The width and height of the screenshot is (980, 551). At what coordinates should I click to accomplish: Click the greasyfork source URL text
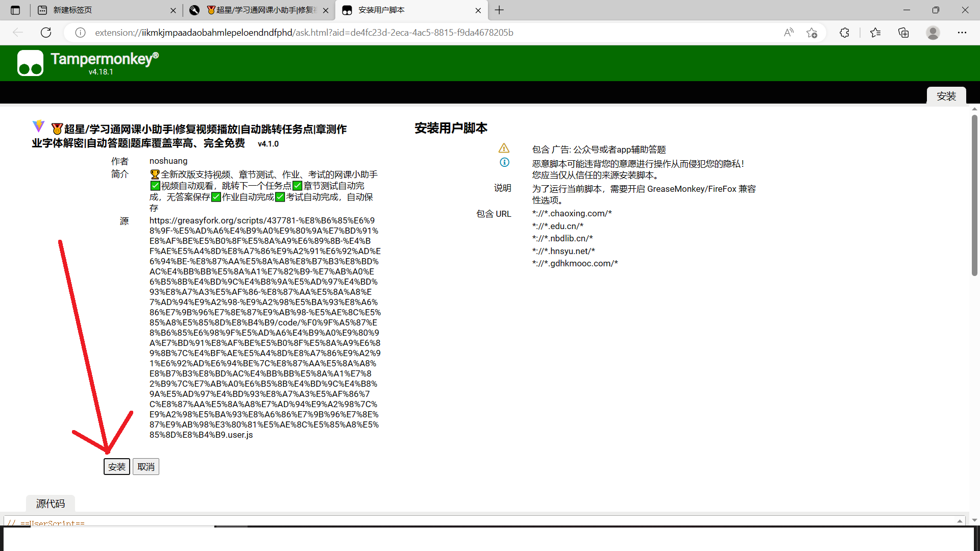click(265, 328)
